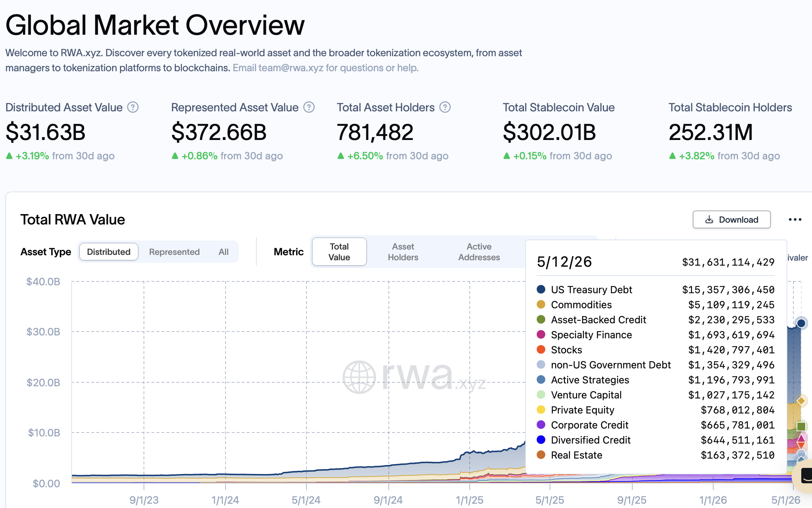Screen dimensions: 812x508
Task: Switch metric to Active Addresses tab
Action: pyautogui.click(x=479, y=252)
